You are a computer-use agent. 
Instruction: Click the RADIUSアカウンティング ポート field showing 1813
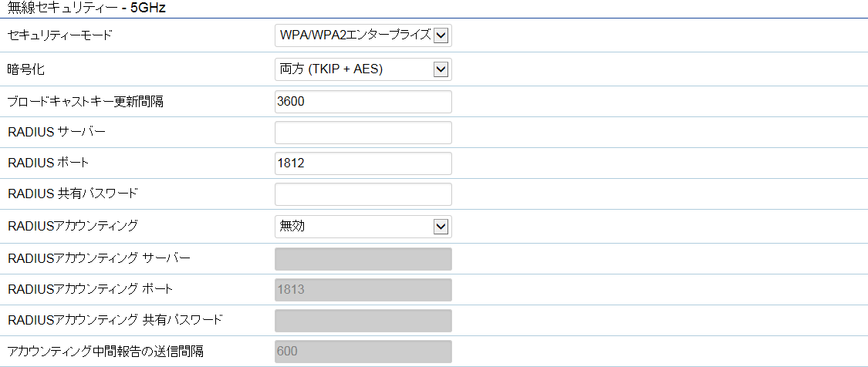(x=363, y=289)
